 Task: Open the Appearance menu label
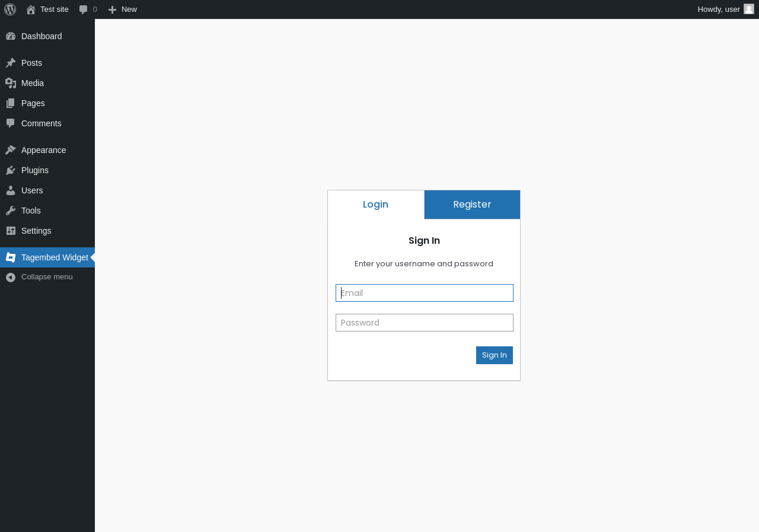pyautogui.click(x=44, y=150)
